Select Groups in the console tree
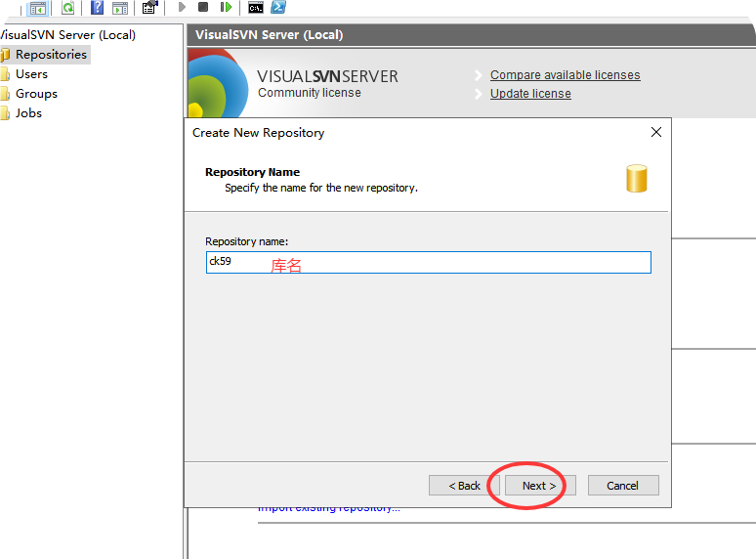The width and height of the screenshot is (756, 559). [x=37, y=94]
